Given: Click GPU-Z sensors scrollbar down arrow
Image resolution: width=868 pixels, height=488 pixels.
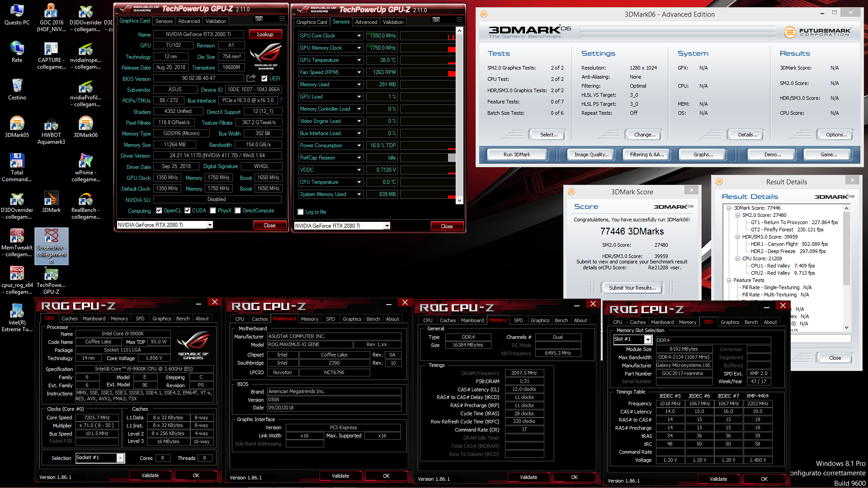Looking at the screenshot, I should click(459, 201).
